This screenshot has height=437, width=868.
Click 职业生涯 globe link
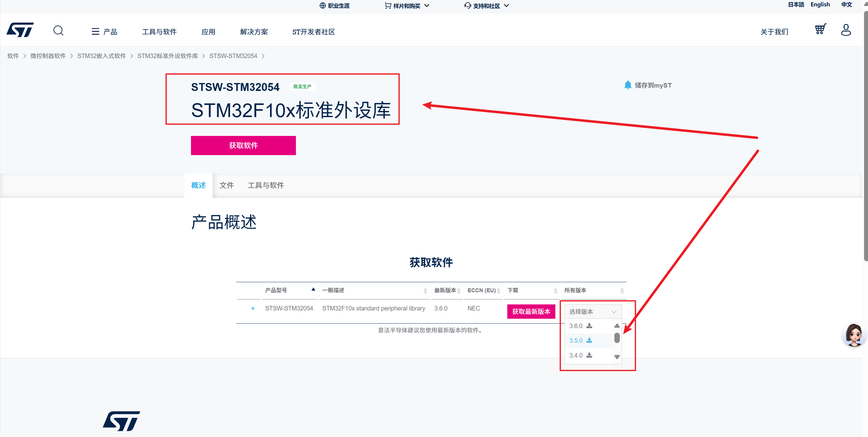pyautogui.click(x=334, y=6)
